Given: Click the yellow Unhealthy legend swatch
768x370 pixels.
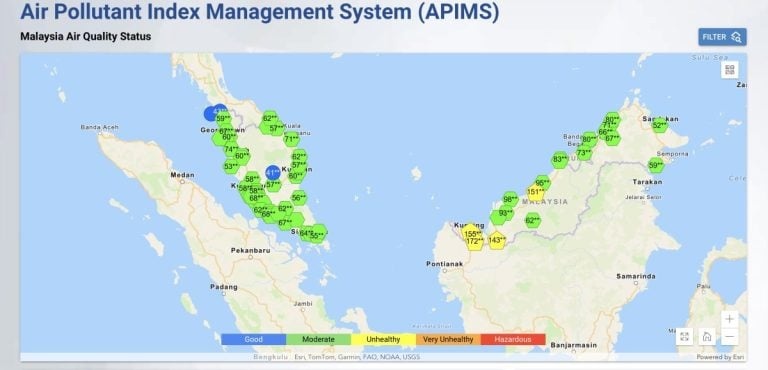Looking at the screenshot, I should click(383, 339).
